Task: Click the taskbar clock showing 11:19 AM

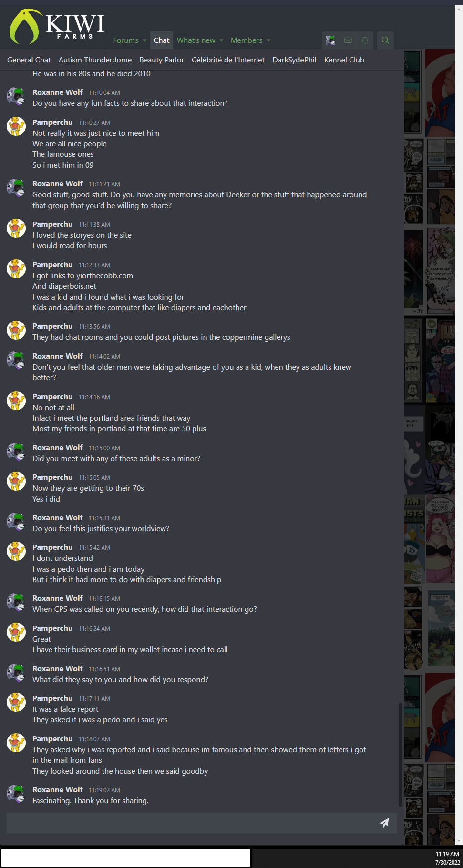Action: pyautogui.click(x=447, y=858)
